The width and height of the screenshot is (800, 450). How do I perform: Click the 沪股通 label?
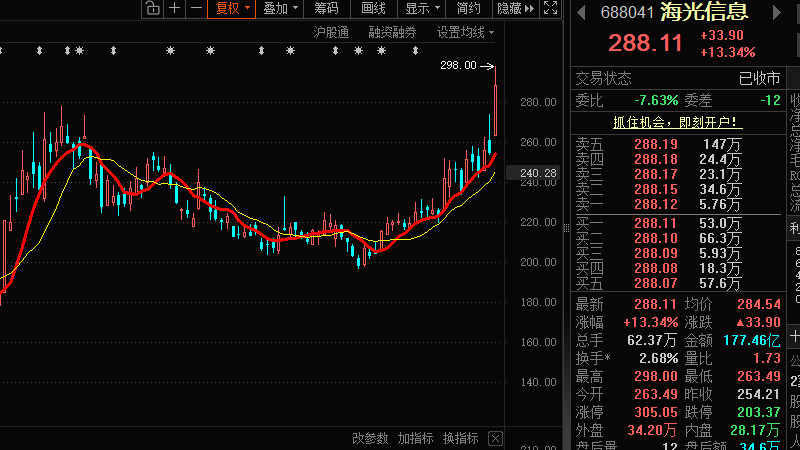click(x=331, y=33)
